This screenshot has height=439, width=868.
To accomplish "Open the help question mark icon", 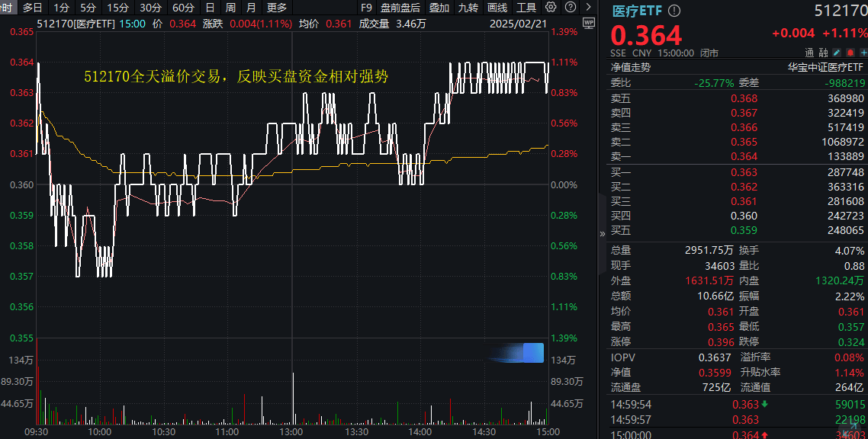I will (571, 7).
